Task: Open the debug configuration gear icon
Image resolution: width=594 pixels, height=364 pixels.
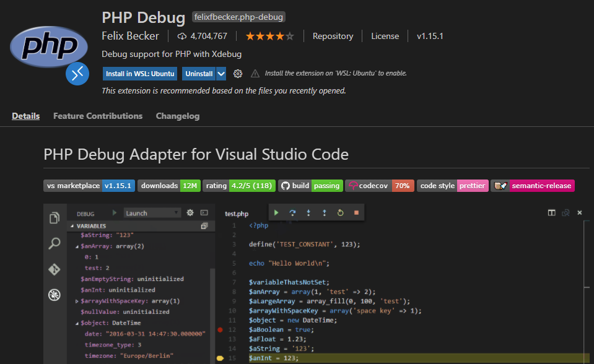Action: pyautogui.click(x=190, y=212)
